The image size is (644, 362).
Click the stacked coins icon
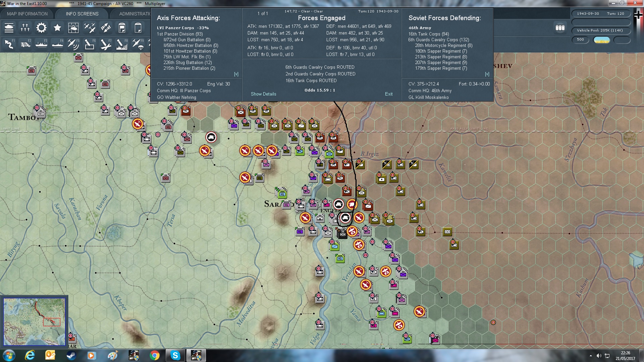(x=560, y=28)
